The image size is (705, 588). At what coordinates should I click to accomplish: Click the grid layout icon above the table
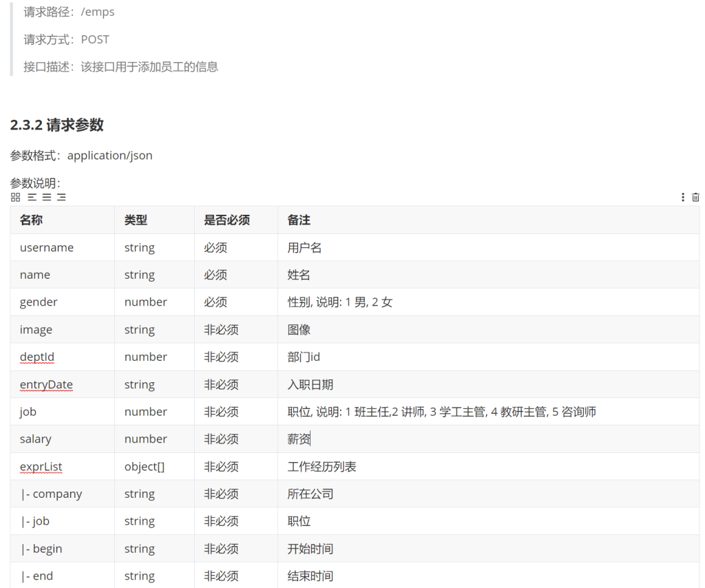point(15,198)
